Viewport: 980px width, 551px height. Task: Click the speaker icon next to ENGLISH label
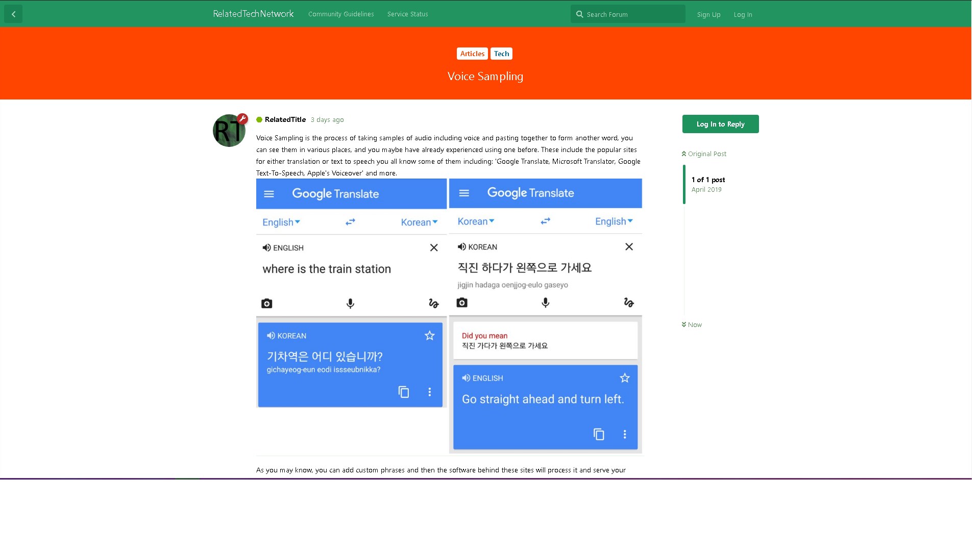[x=266, y=247]
